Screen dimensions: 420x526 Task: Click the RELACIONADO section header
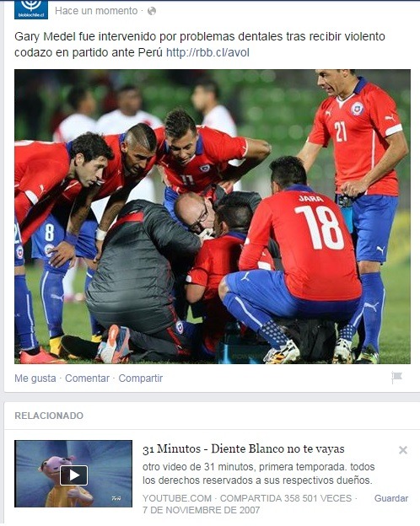coord(49,416)
